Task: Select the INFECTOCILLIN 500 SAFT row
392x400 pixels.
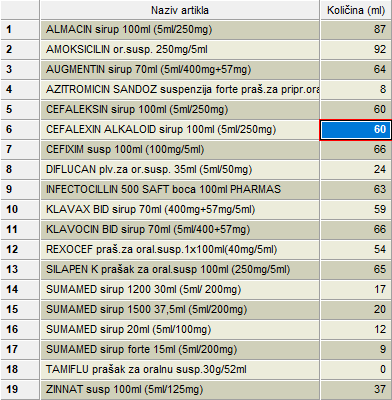Action: 180,190
